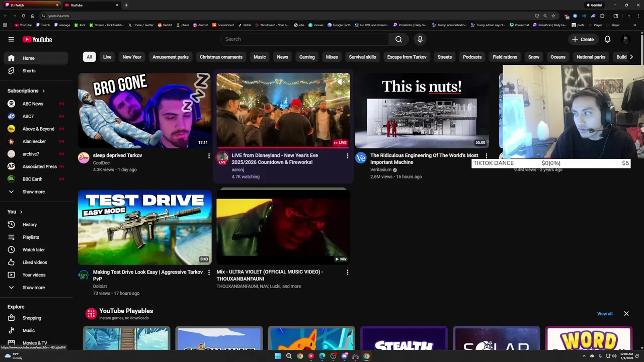Image resolution: width=644 pixels, height=362 pixels.
Task: Open Shopping under Explore
Action: (x=35, y=318)
